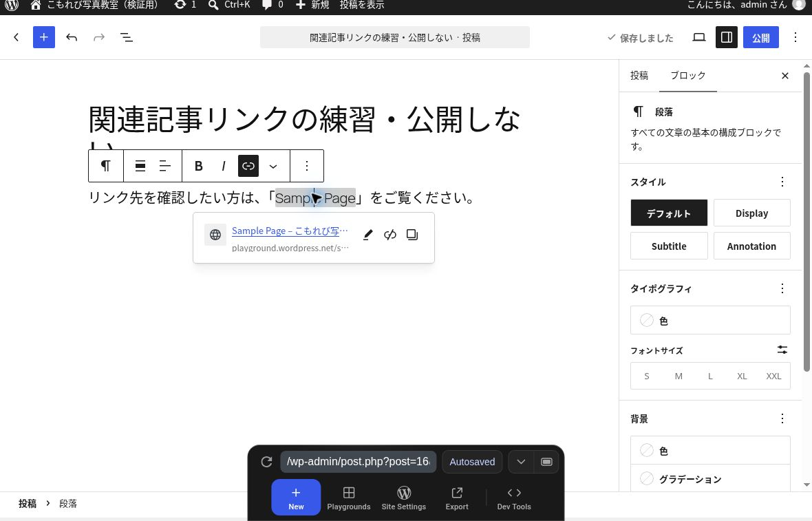
Task: Expand more rich text controls chevron
Action: click(x=273, y=166)
